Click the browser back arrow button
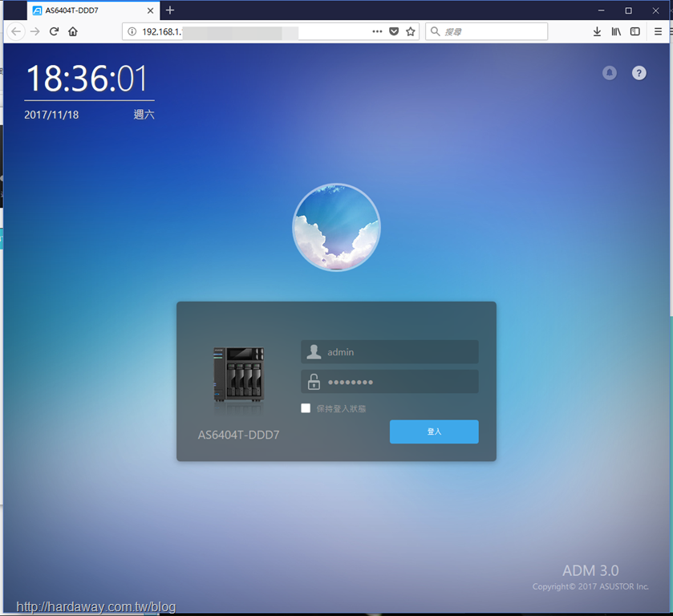 click(16, 31)
